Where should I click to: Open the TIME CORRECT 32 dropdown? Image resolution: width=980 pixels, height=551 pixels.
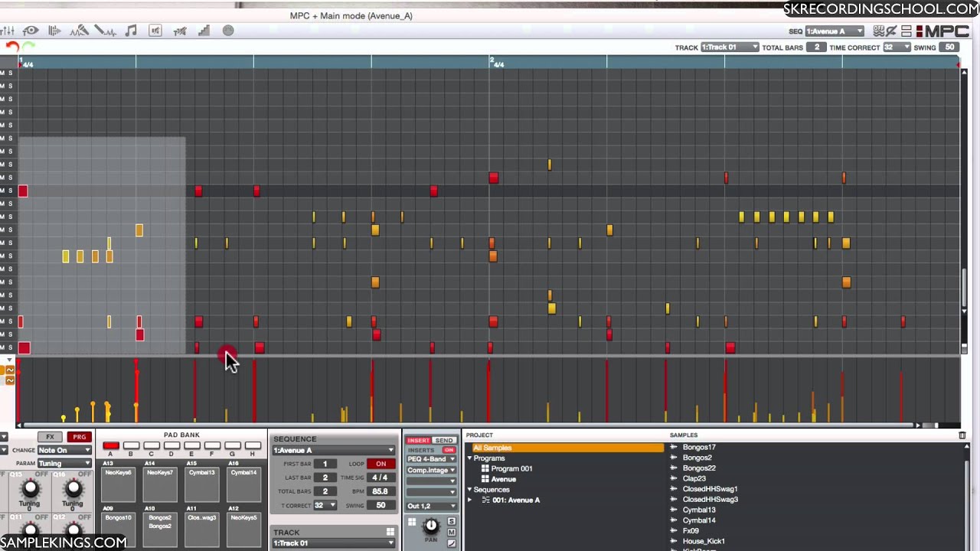(x=897, y=47)
